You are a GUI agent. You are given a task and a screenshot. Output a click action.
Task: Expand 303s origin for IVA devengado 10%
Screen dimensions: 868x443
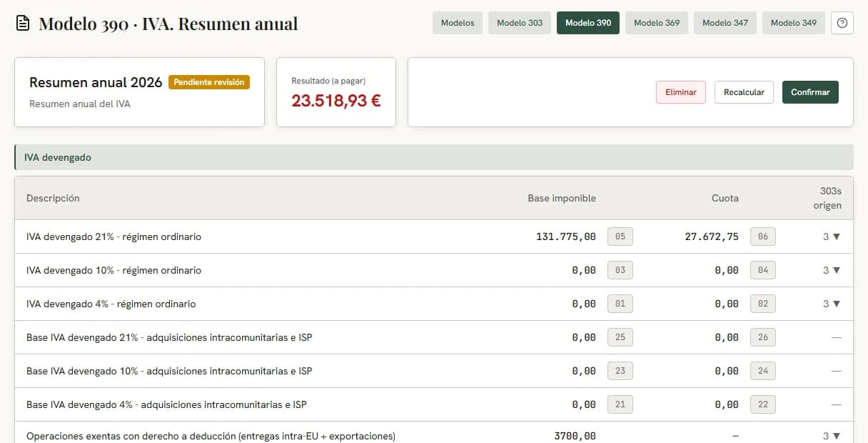(832, 270)
